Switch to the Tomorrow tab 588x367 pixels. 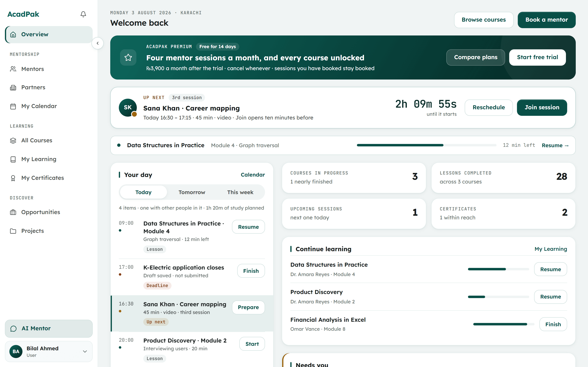pyautogui.click(x=192, y=192)
